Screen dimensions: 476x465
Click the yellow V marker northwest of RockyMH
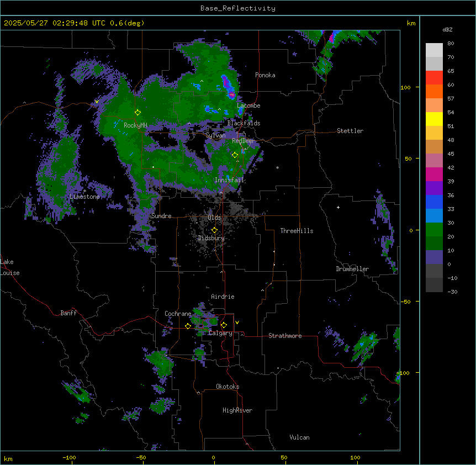pos(97,102)
